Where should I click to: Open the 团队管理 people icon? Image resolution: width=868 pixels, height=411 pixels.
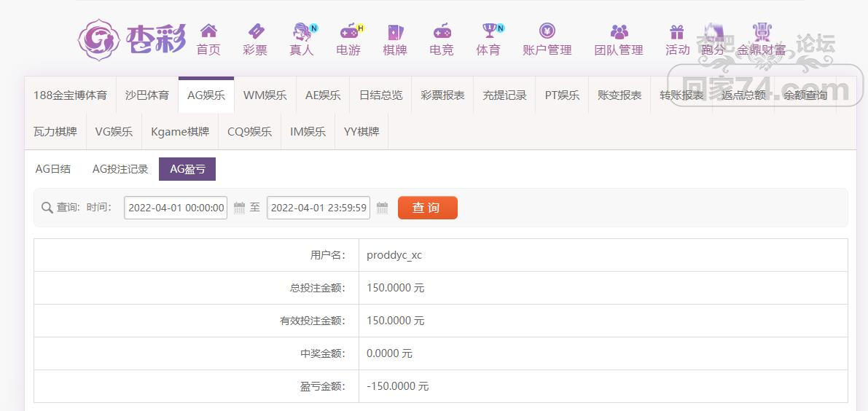click(x=619, y=31)
